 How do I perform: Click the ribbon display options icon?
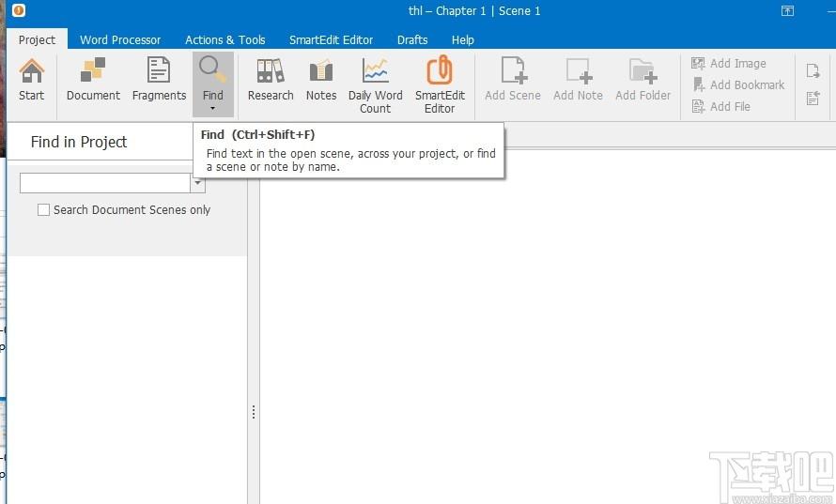pos(787,10)
